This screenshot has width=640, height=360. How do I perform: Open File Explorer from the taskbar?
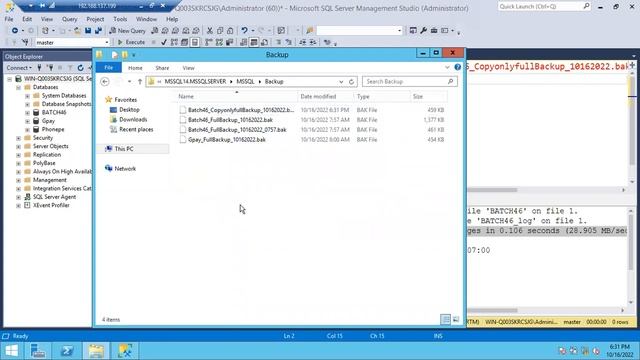pos(96,351)
